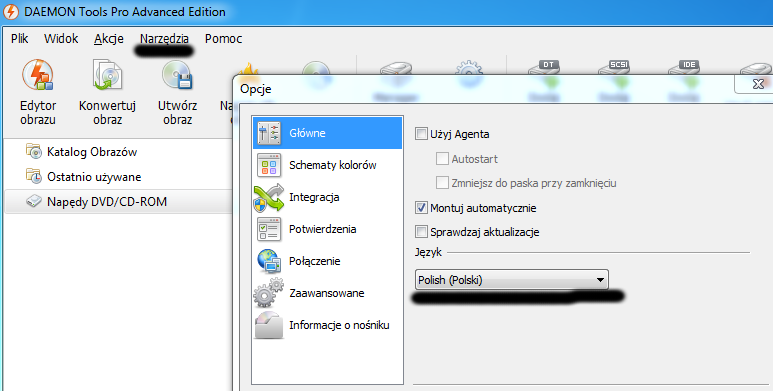Select Informacje o nośniku label text

point(339,325)
